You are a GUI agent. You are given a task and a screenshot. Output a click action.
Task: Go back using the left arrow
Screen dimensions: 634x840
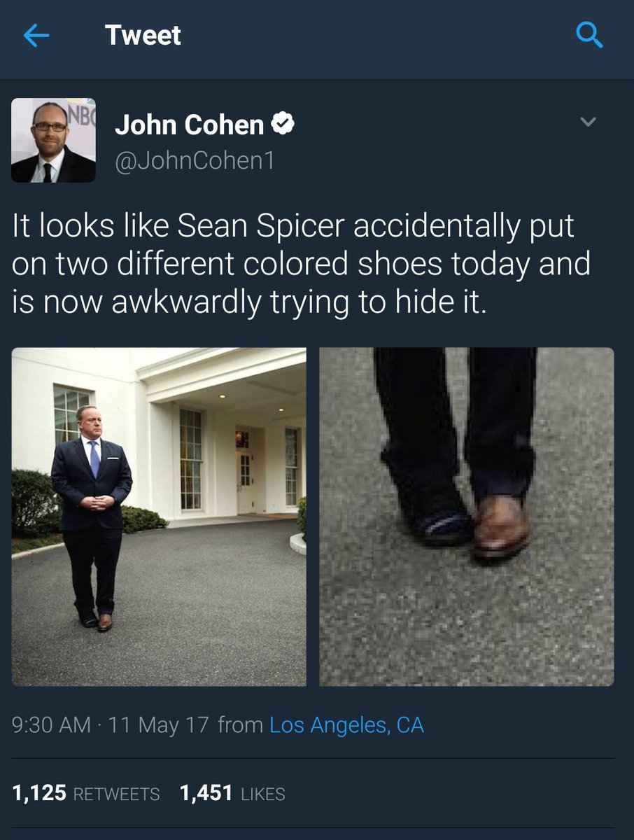pos(36,36)
